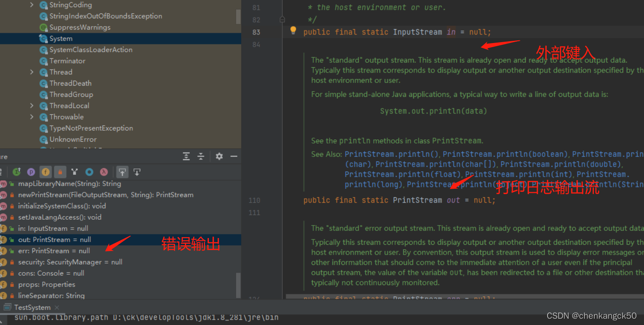The width and height of the screenshot is (644, 325).
Task: Select field cons: Console = null
Action: click(51, 273)
